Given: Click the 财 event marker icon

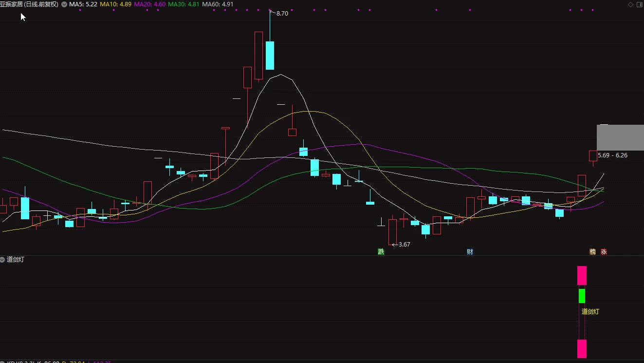Looking at the screenshot, I should [470, 252].
